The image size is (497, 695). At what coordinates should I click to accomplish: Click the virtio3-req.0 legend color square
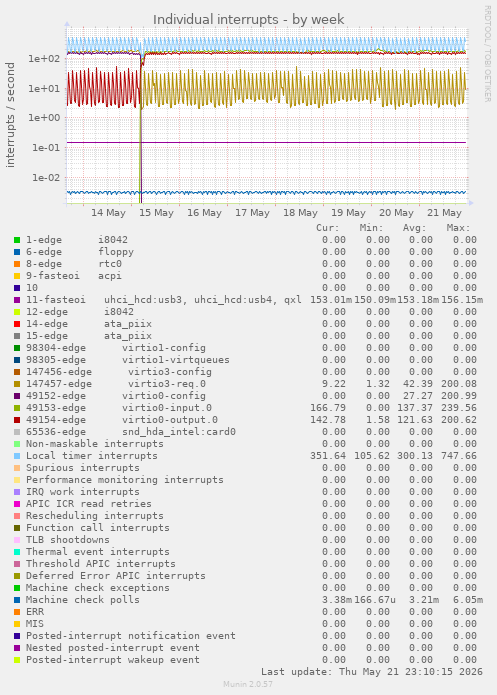17,384
